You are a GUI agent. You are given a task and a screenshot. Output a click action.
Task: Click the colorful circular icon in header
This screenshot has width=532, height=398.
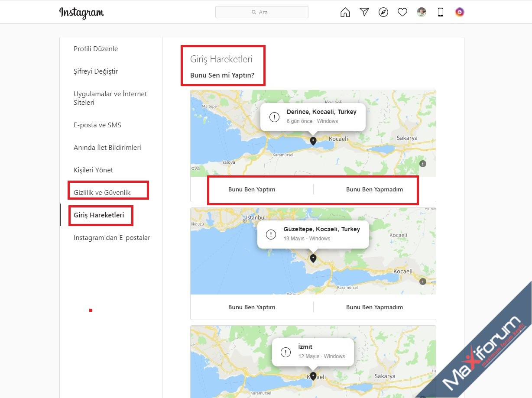[460, 12]
